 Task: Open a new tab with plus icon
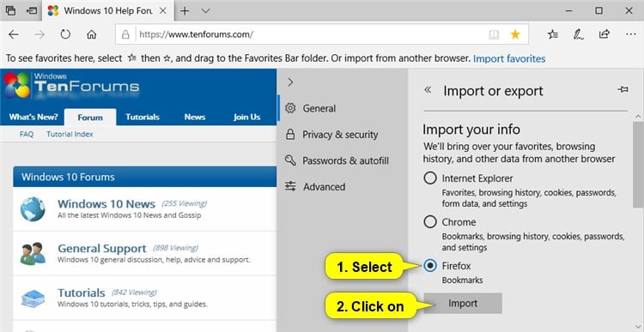pos(185,10)
